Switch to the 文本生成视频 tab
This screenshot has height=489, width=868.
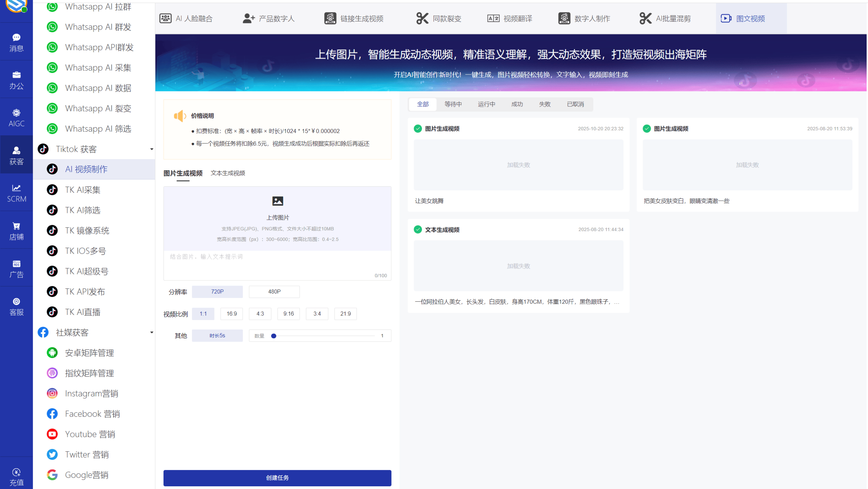pos(227,173)
